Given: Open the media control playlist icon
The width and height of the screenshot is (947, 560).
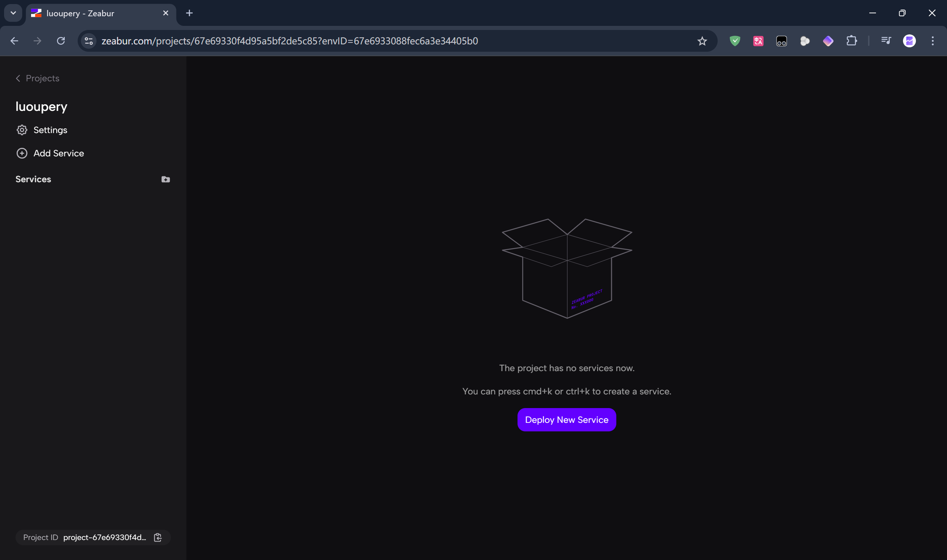Looking at the screenshot, I should click(886, 41).
